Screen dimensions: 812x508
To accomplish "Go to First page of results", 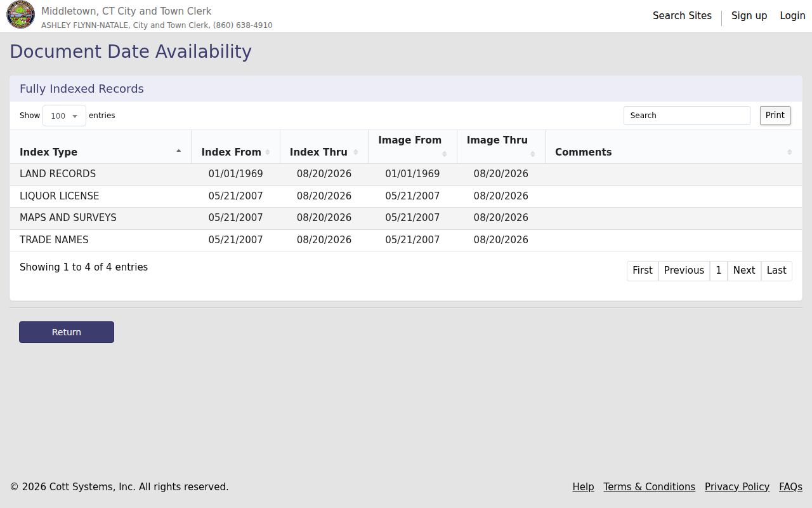I will click(x=643, y=271).
